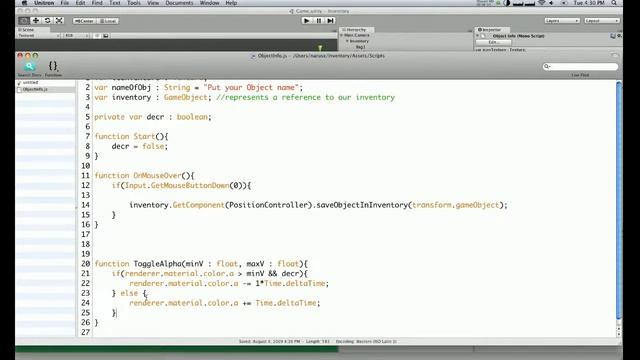This screenshot has height=360, width=640.
Task: Click the volume icon in menu bar
Action: (551, 3)
